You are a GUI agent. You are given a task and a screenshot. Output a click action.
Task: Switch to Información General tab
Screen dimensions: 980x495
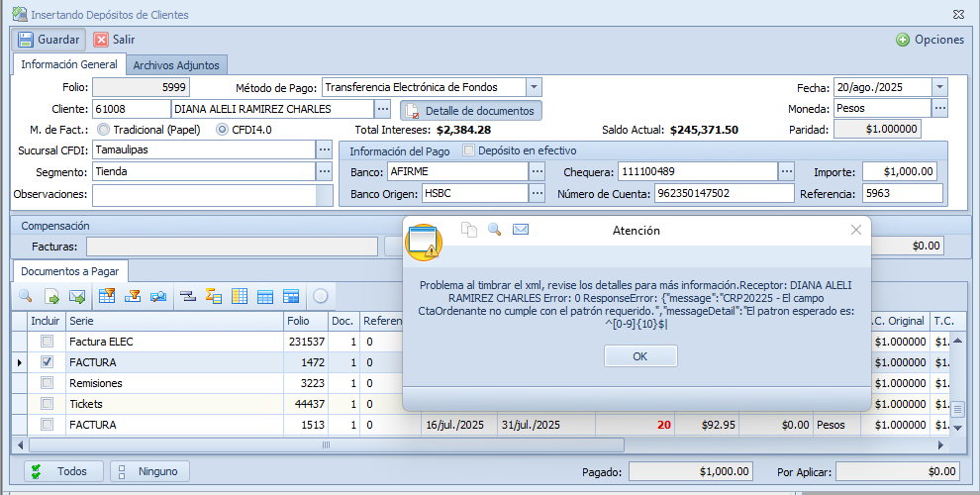click(68, 64)
